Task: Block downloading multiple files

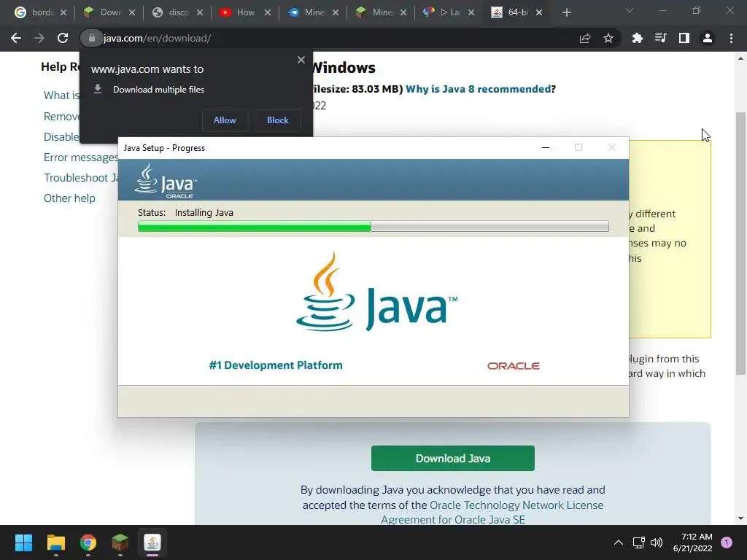Action: click(x=278, y=120)
